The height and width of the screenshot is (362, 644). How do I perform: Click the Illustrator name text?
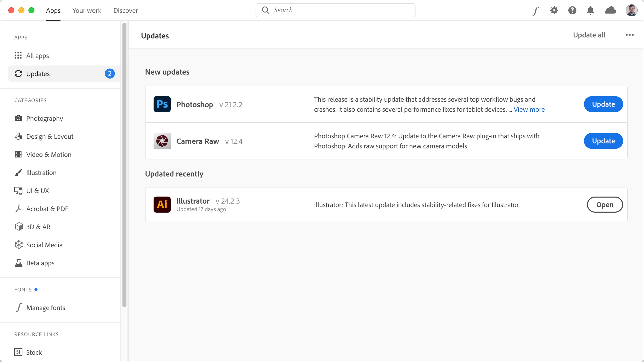[193, 201]
